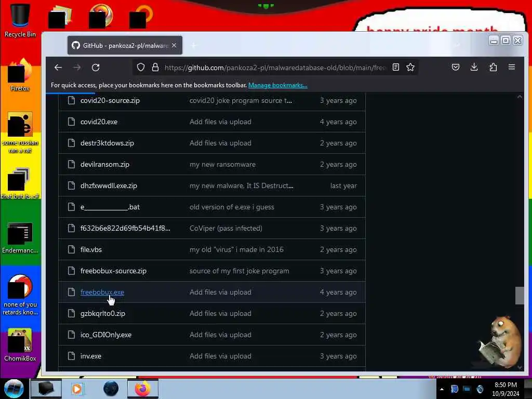
Task: Open covid20-source.zip file
Action: (x=110, y=100)
